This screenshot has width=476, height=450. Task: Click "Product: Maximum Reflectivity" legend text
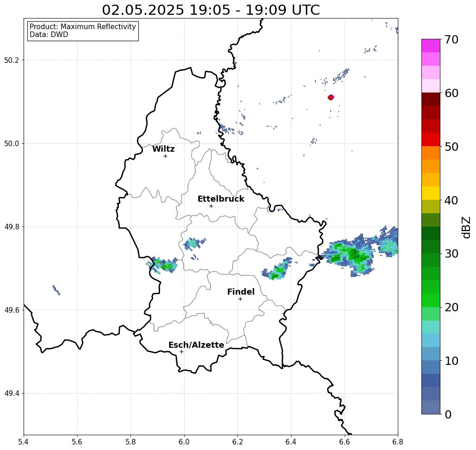click(x=82, y=27)
